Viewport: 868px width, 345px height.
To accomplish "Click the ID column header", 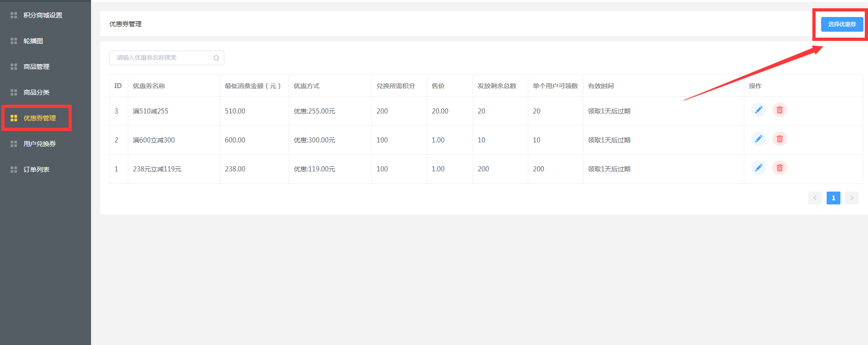I will point(118,86).
